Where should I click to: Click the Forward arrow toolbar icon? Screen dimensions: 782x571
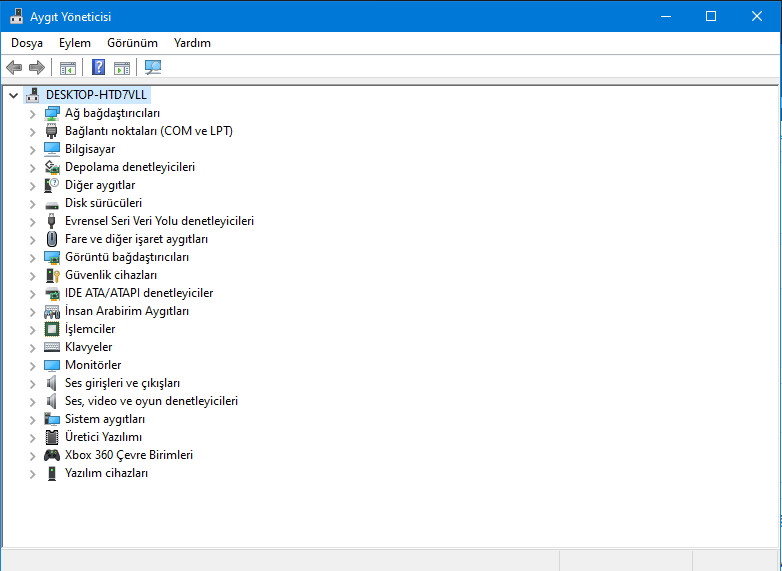pos(37,67)
